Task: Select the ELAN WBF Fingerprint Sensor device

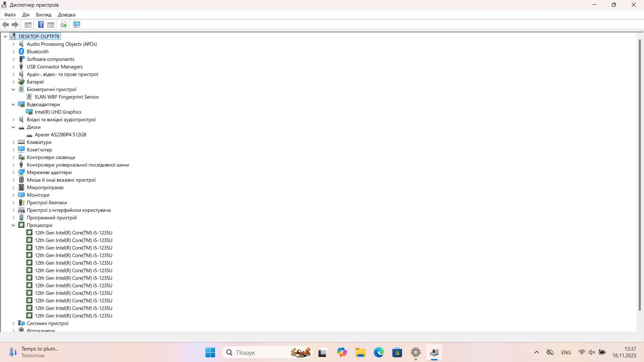Action: click(x=67, y=97)
